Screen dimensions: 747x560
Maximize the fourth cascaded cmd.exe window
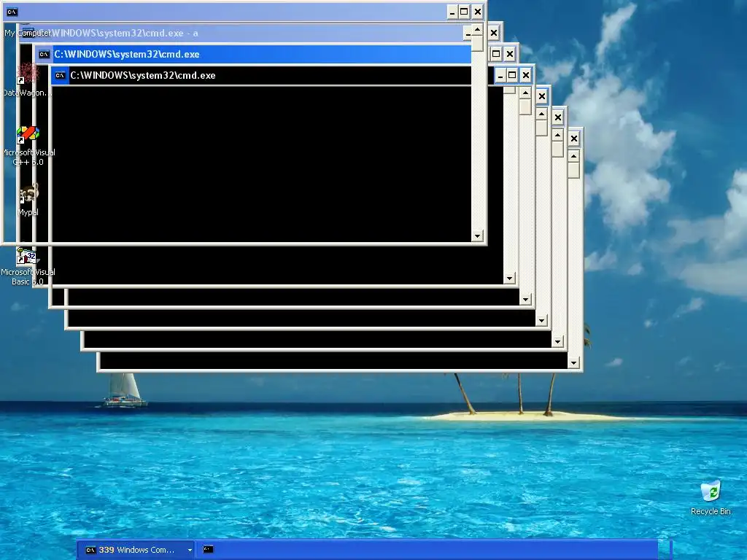[512, 75]
